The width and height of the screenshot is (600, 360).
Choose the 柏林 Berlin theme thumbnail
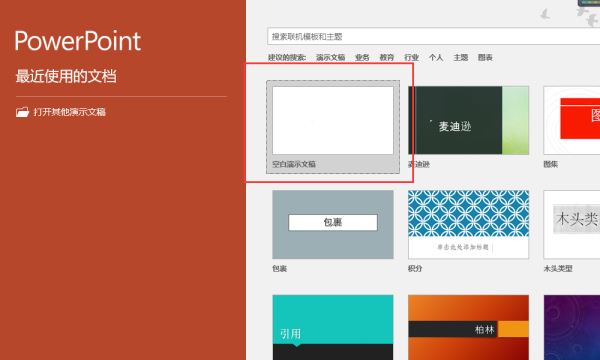click(468, 327)
